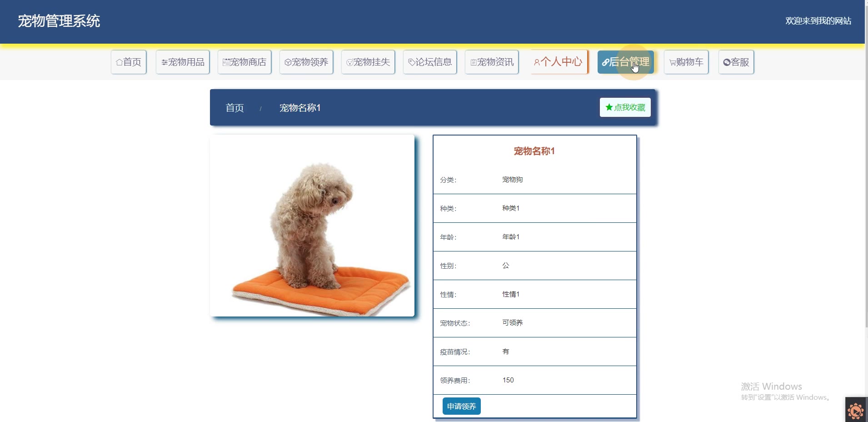The width and height of the screenshot is (868, 422).
Task: Open 宠物资讯 pet news page
Action: coord(492,62)
